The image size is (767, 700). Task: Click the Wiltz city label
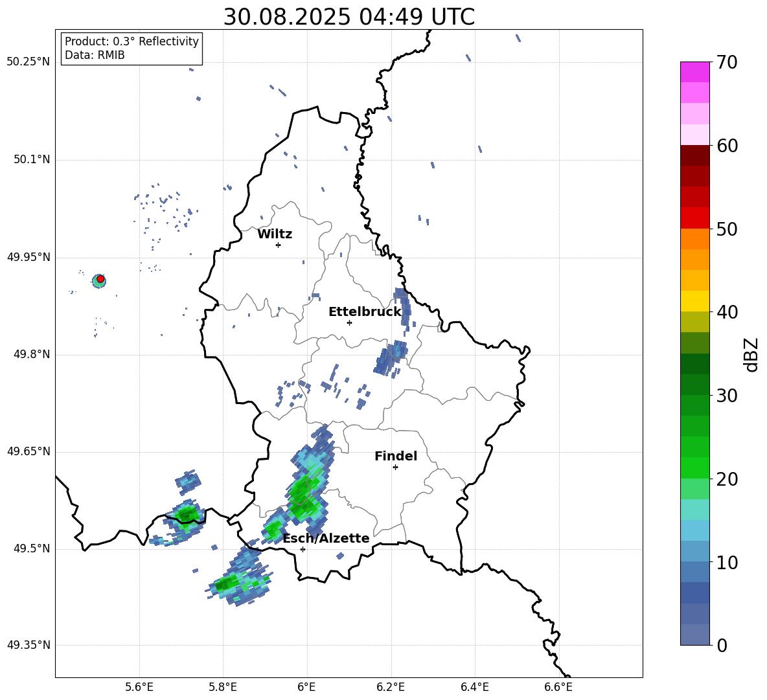tap(275, 234)
